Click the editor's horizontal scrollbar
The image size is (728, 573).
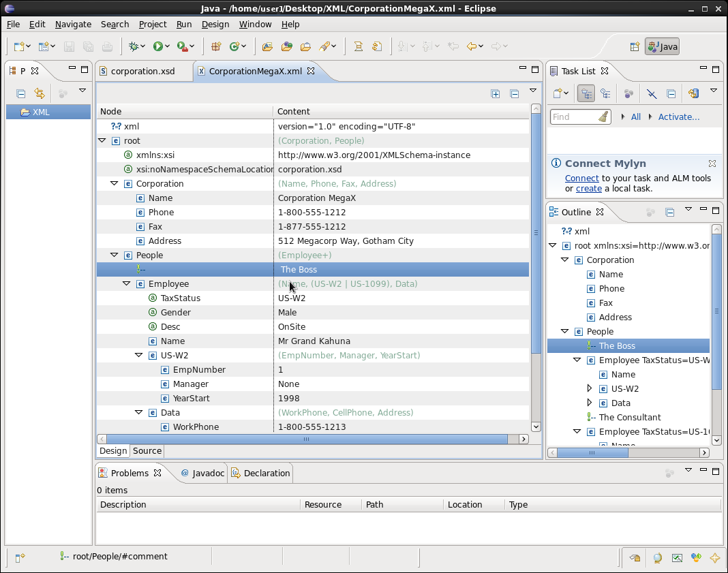pos(307,439)
